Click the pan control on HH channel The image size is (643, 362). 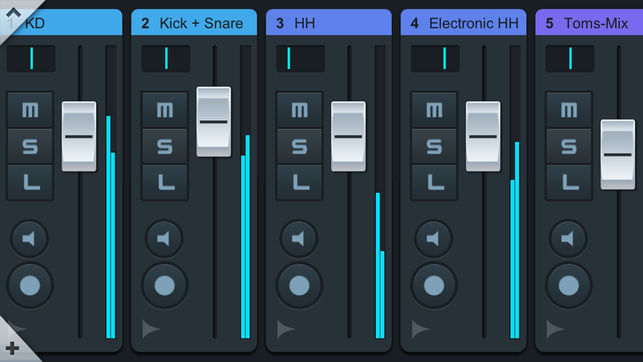[x=300, y=58]
